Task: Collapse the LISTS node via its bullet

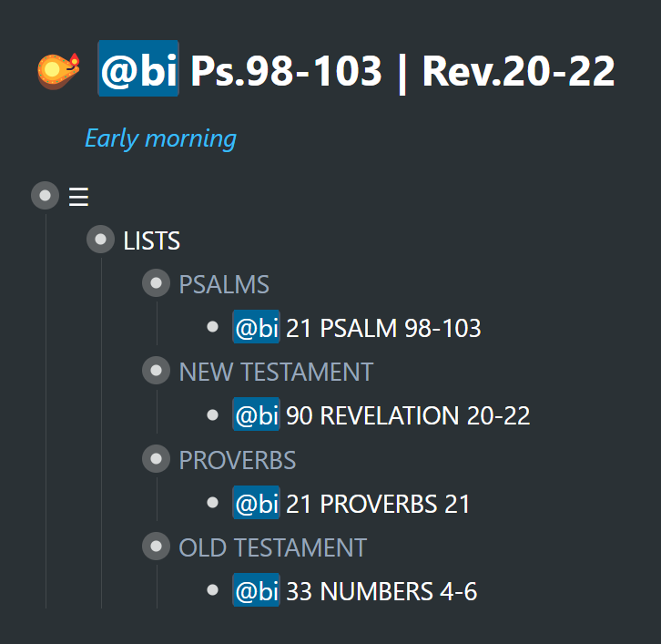Action: pos(100,240)
